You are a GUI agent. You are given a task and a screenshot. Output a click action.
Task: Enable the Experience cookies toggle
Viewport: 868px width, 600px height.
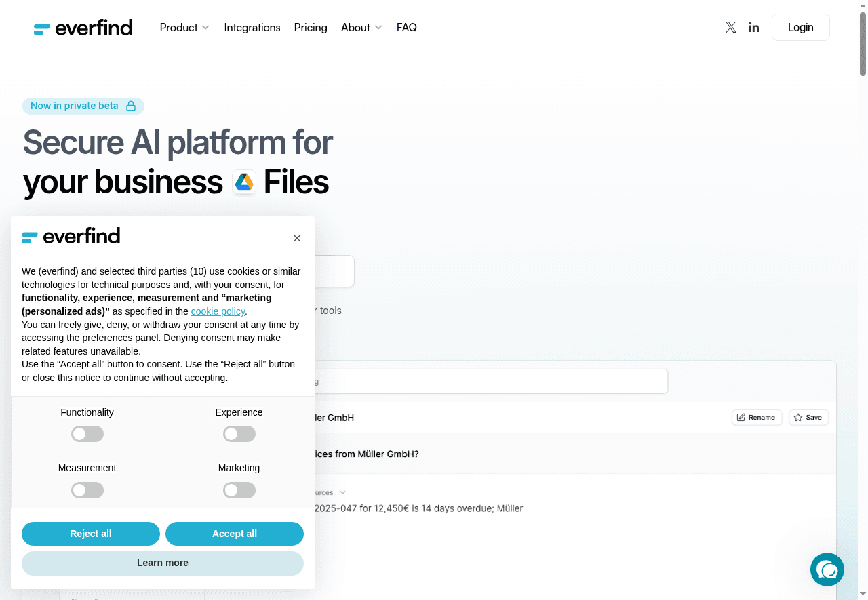pos(239,434)
